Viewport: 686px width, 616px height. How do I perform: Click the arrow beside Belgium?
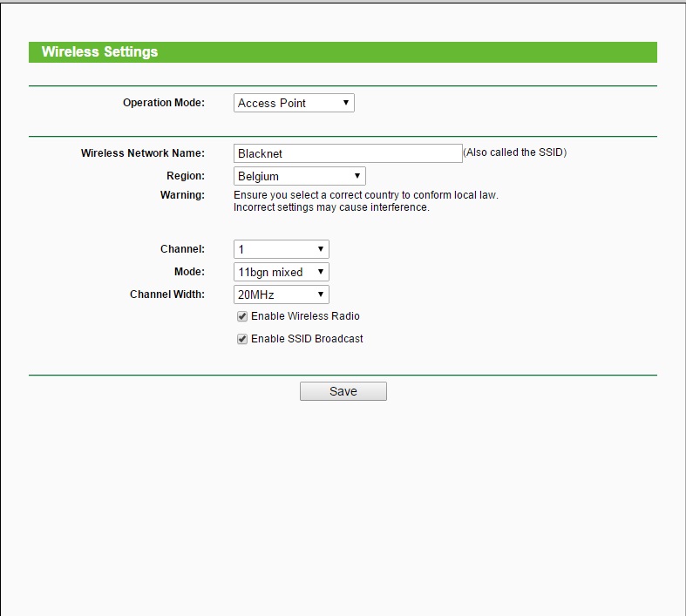coord(357,176)
